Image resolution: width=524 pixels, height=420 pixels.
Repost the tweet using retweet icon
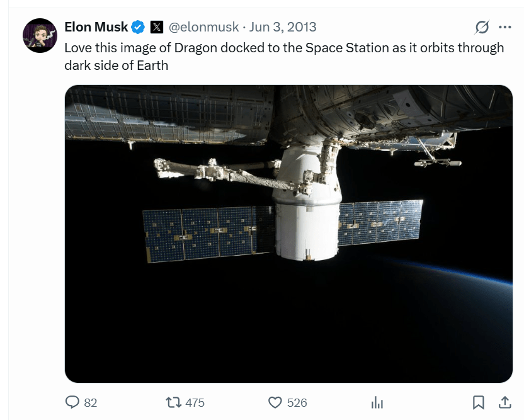coord(173,402)
